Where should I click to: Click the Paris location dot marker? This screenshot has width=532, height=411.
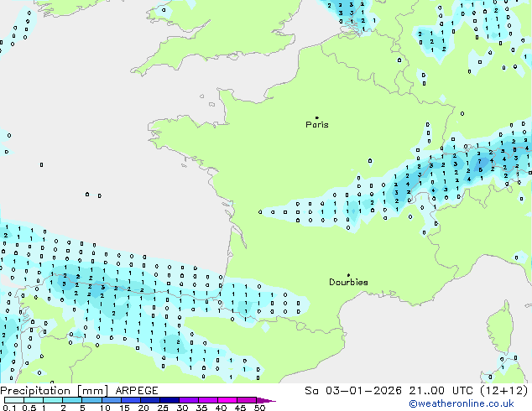click(x=317, y=117)
